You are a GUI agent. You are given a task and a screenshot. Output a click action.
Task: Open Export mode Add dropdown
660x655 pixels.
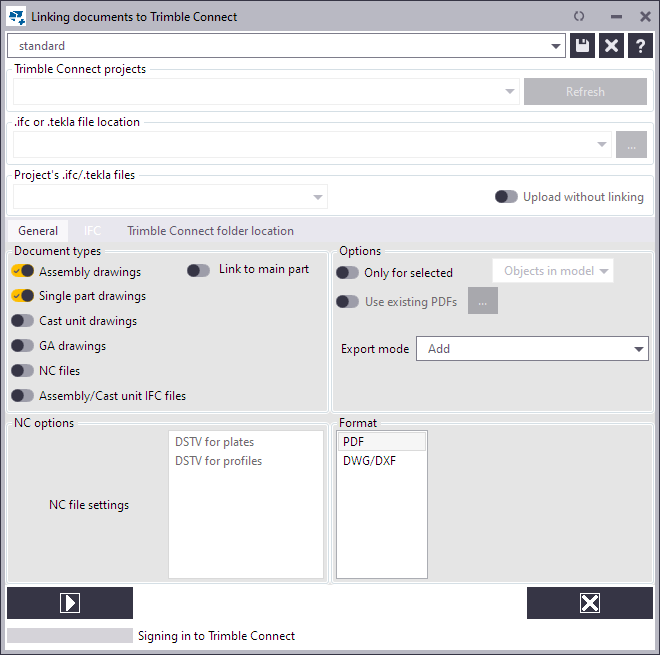coord(532,349)
